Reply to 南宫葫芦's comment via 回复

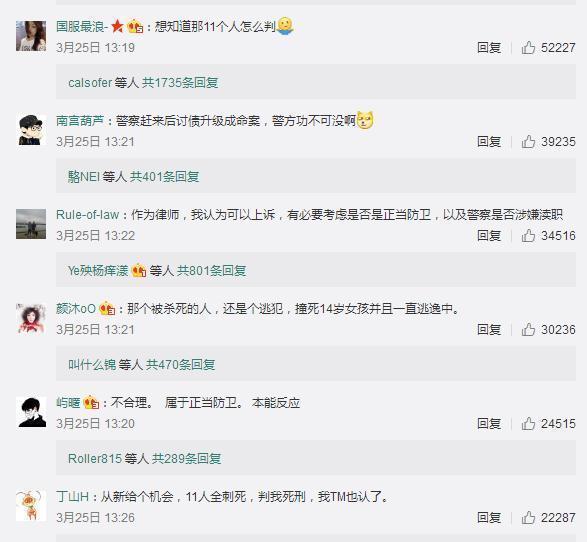click(489, 142)
